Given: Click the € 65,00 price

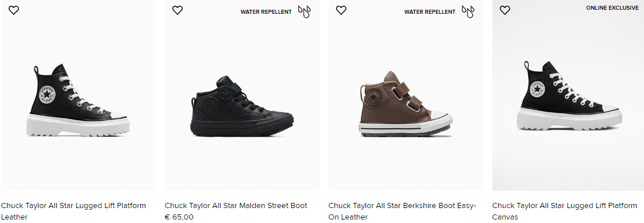Looking at the screenshot, I should point(179,217).
